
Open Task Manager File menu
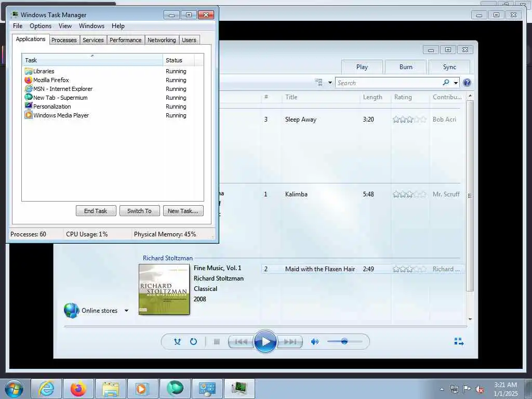pos(18,26)
